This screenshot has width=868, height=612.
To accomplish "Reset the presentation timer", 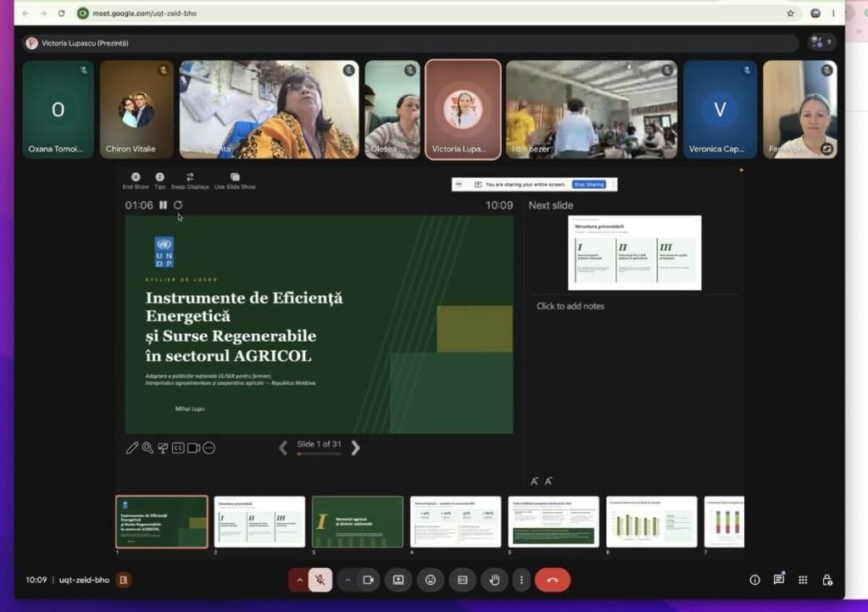I will [178, 205].
